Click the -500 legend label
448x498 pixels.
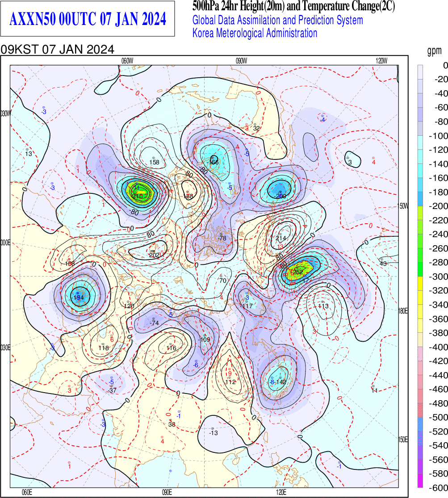tap(438, 417)
